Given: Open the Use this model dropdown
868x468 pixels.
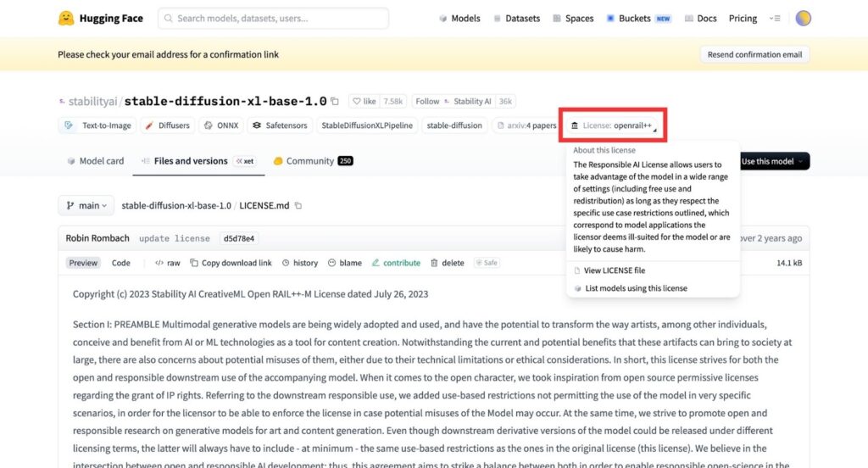Looking at the screenshot, I should pyautogui.click(x=772, y=161).
